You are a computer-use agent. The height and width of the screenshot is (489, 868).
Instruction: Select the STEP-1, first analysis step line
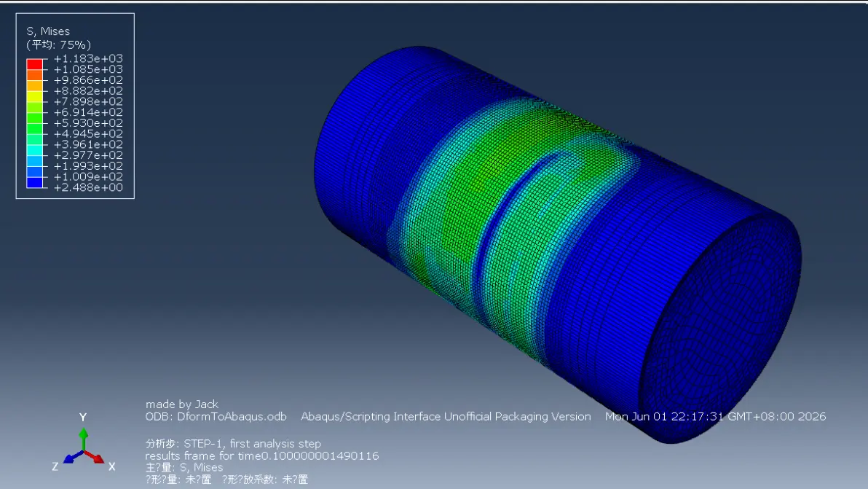pyautogui.click(x=233, y=444)
